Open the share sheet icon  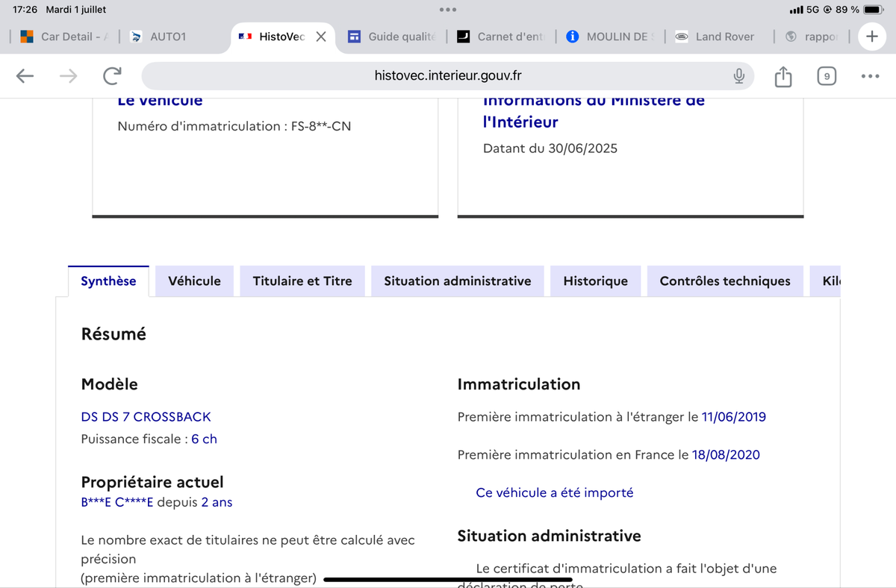pyautogui.click(x=783, y=75)
